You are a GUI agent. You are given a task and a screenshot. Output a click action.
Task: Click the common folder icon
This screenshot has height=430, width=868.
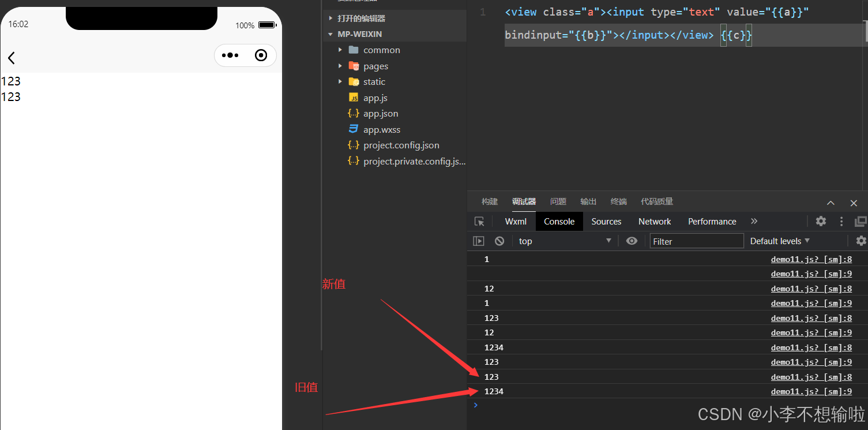(354, 50)
